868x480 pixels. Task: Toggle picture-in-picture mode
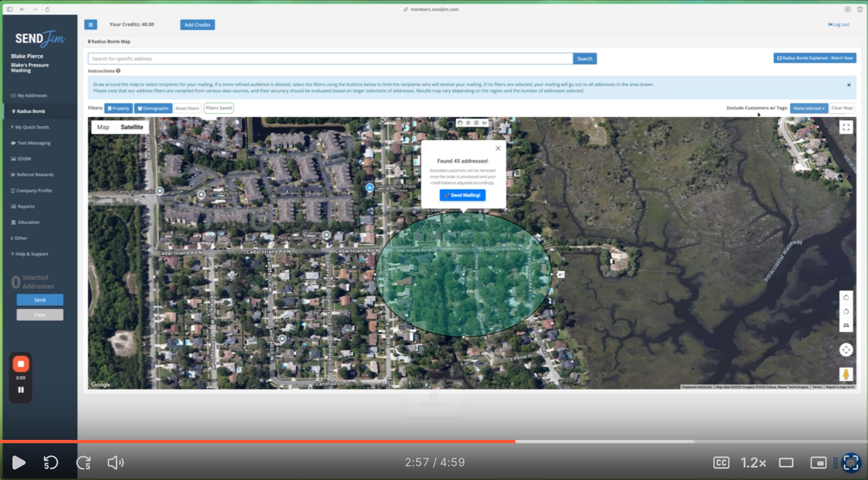coord(818,462)
